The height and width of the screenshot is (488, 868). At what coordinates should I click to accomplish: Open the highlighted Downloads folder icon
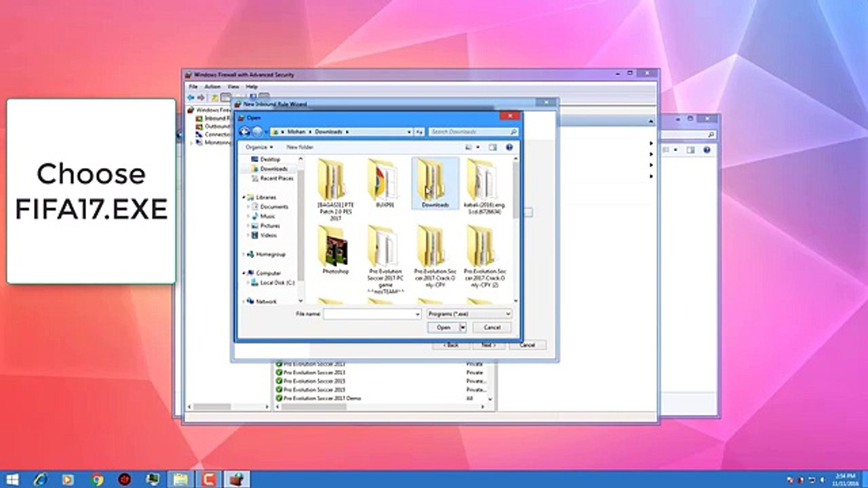coord(435,182)
